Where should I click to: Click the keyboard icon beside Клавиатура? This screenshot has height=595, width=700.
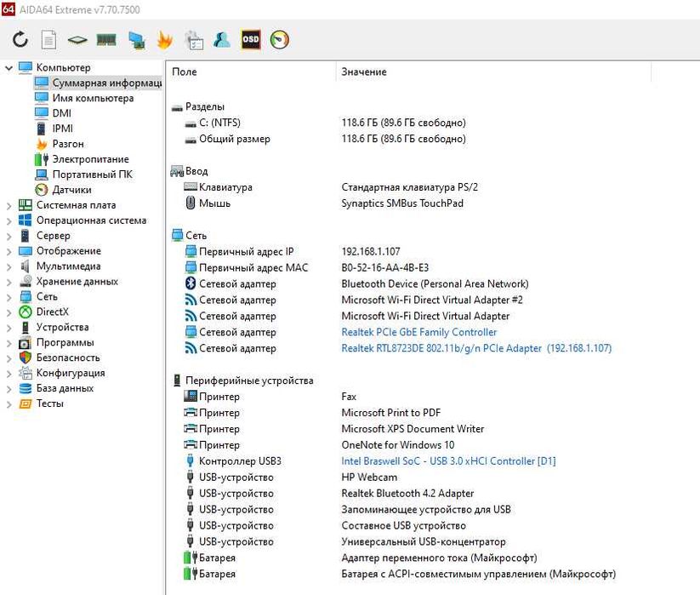191,186
